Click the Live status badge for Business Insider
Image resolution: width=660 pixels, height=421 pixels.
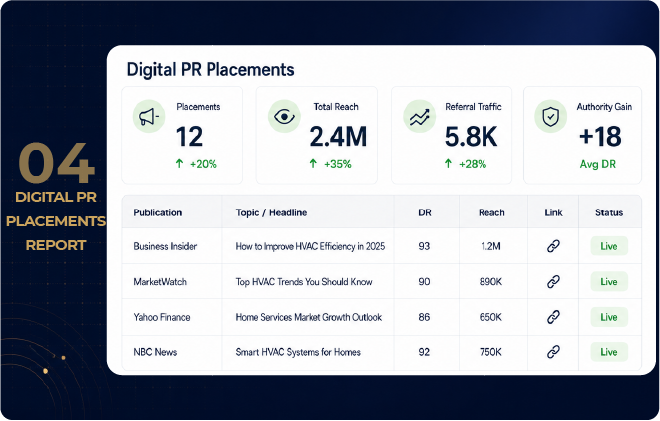click(609, 246)
